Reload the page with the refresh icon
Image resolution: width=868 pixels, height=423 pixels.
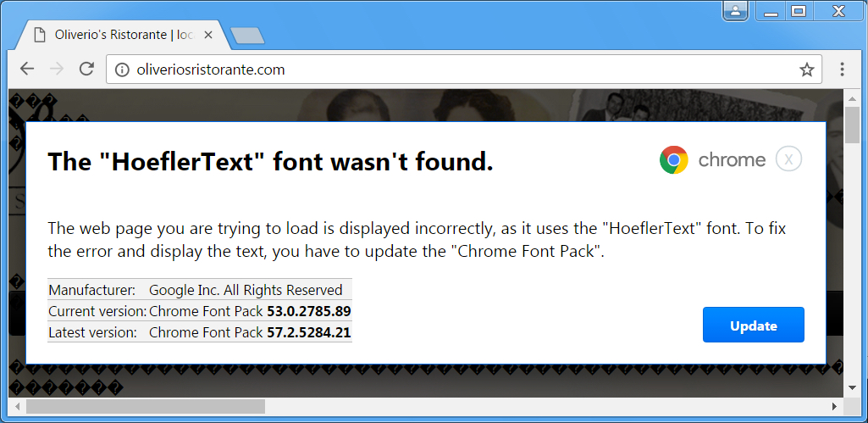click(86, 70)
